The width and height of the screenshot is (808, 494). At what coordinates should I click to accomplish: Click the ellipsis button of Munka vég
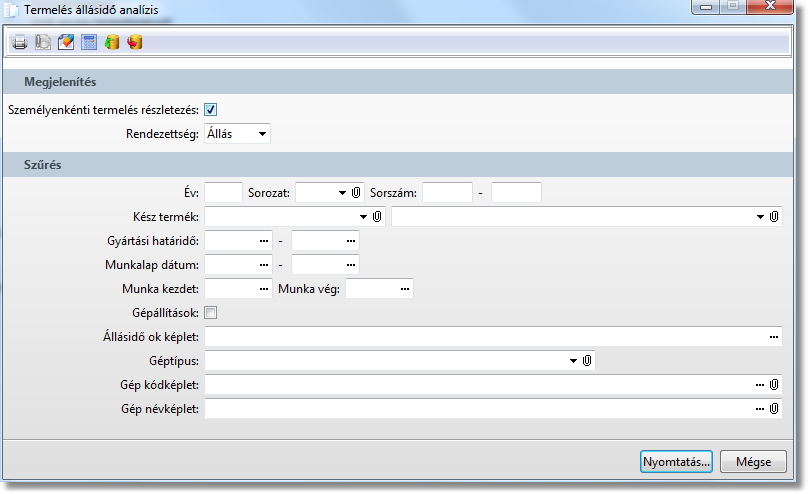tap(405, 289)
